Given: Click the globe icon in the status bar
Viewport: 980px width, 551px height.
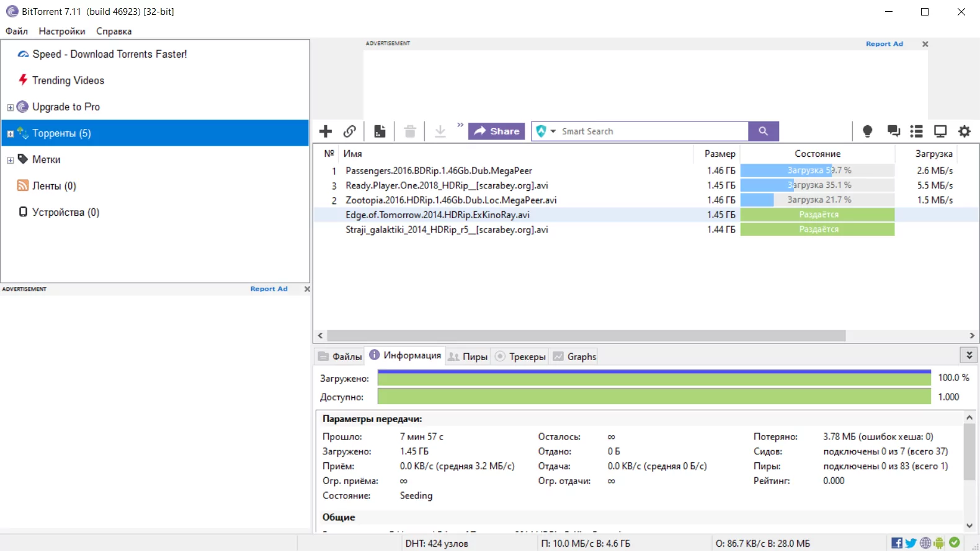Looking at the screenshot, I should [x=925, y=543].
